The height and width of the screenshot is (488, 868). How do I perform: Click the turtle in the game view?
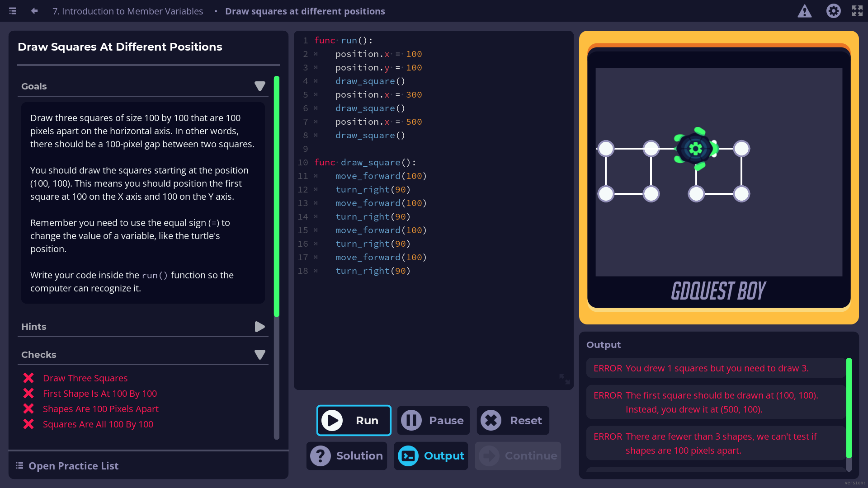696,149
